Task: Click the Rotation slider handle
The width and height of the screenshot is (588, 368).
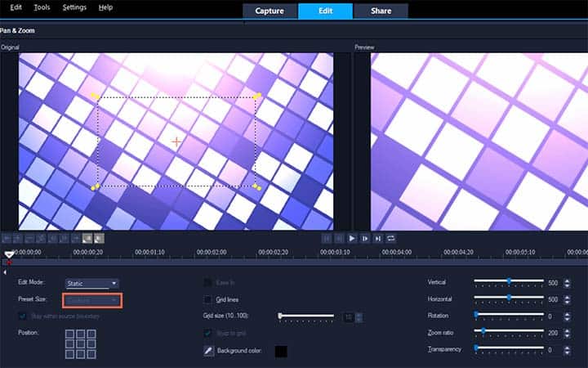Action: [x=476, y=314]
